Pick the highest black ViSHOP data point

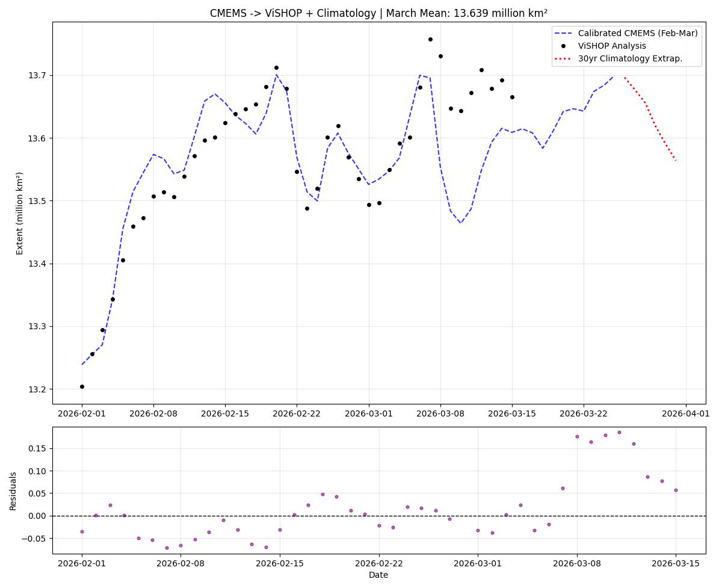(430, 39)
